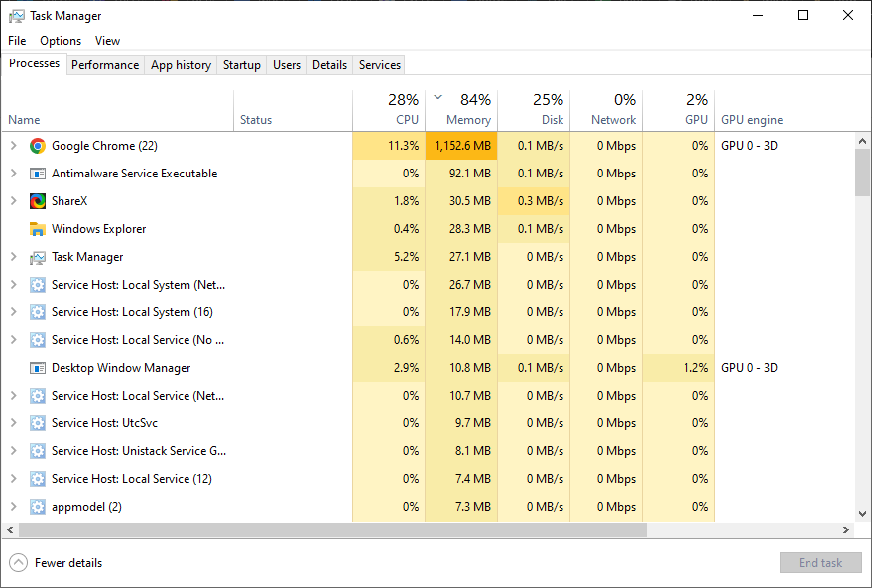Click the Task Manager process row icon

[38, 257]
